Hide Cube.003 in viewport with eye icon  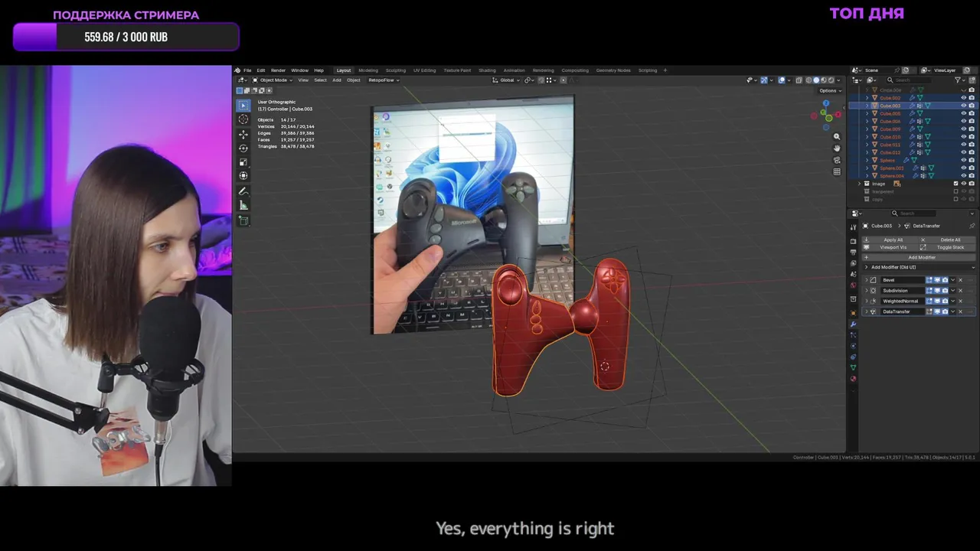963,106
